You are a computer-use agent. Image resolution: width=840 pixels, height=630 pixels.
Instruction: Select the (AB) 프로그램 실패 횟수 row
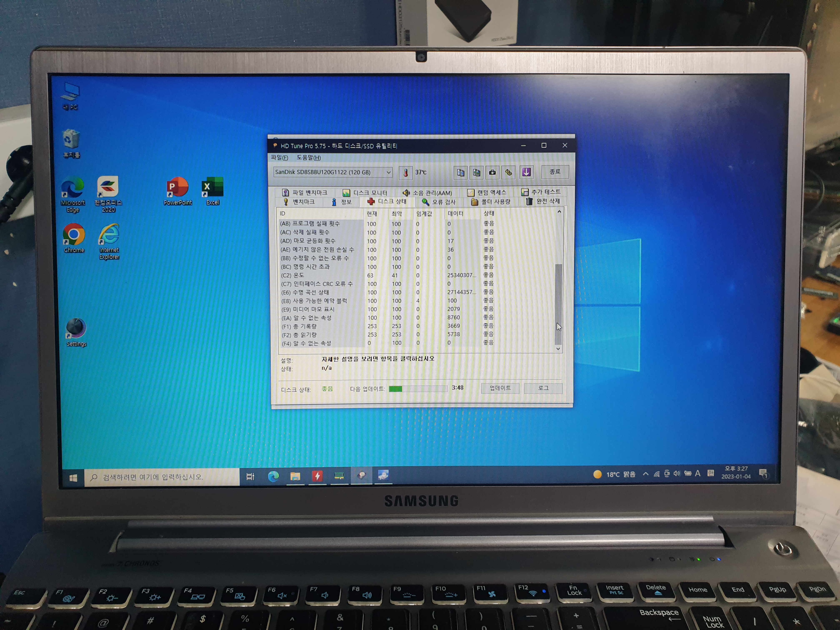(387, 224)
